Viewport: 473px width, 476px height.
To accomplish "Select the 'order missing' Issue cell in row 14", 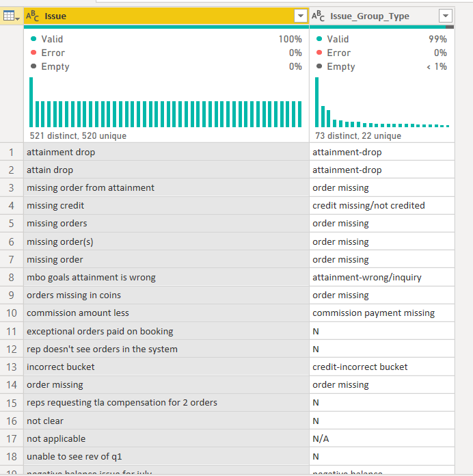I will coord(166,384).
